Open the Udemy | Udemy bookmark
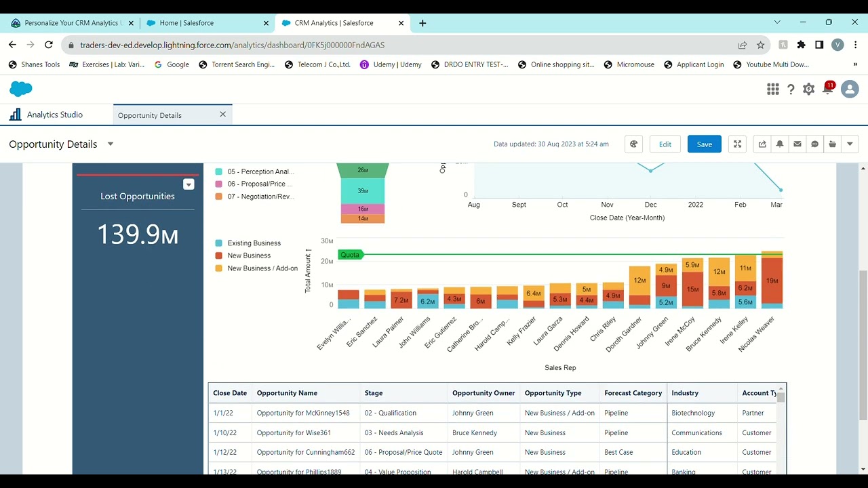Screen dimensions: 868x488 [x=391, y=64]
